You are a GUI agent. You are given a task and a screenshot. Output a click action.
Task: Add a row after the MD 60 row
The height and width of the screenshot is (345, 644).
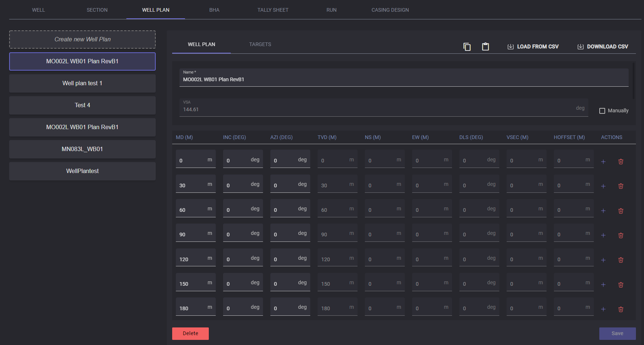[603, 211]
